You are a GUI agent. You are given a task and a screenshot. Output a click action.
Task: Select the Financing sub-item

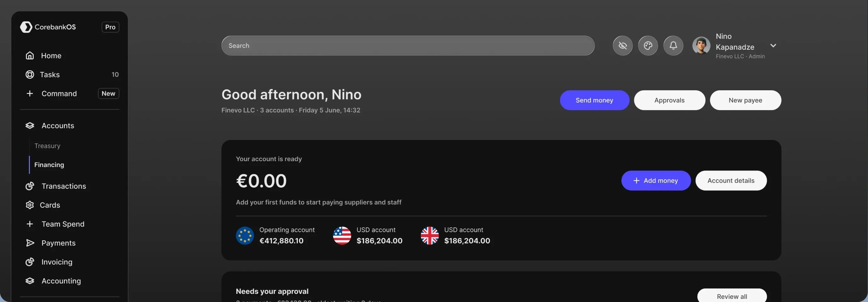(x=49, y=165)
